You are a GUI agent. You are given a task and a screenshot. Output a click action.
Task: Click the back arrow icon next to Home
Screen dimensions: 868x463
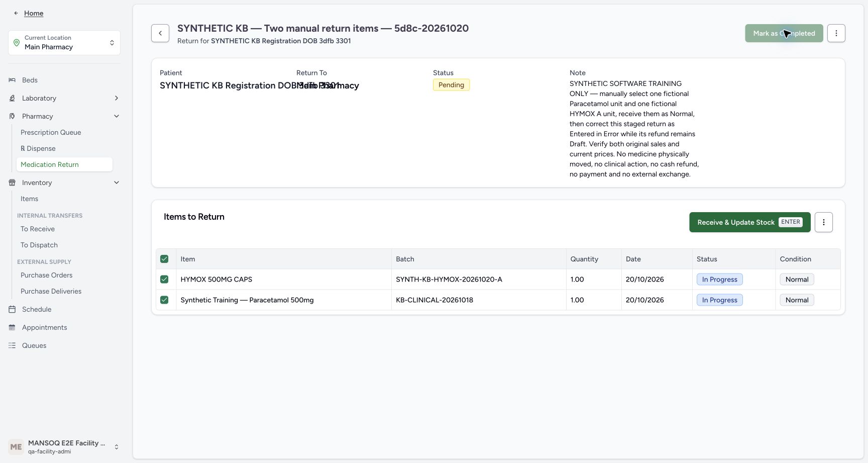(16, 13)
